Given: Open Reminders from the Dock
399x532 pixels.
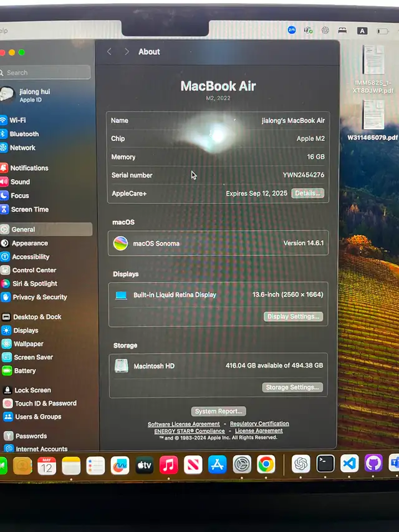Looking at the screenshot, I should [95, 465].
